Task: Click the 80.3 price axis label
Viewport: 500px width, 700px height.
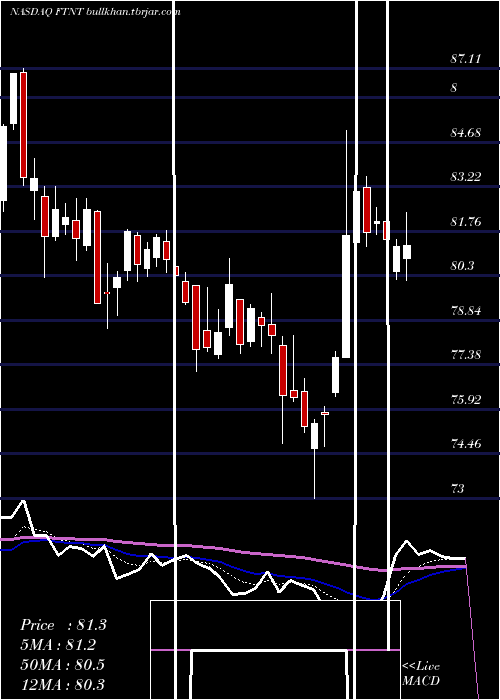Action: pyautogui.click(x=462, y=266)
